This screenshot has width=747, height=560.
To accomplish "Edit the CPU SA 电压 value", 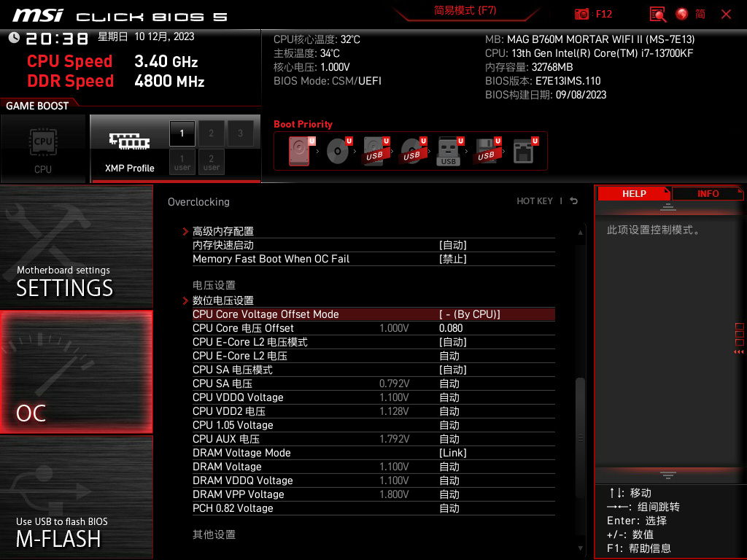I will 449,384.
